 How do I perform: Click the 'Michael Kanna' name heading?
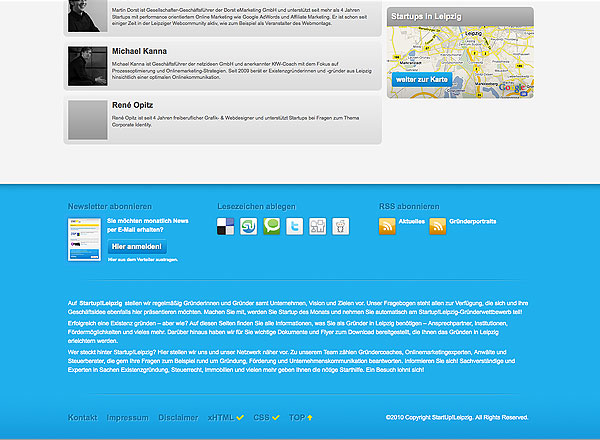pyautogui.click(x=139, y=51)
